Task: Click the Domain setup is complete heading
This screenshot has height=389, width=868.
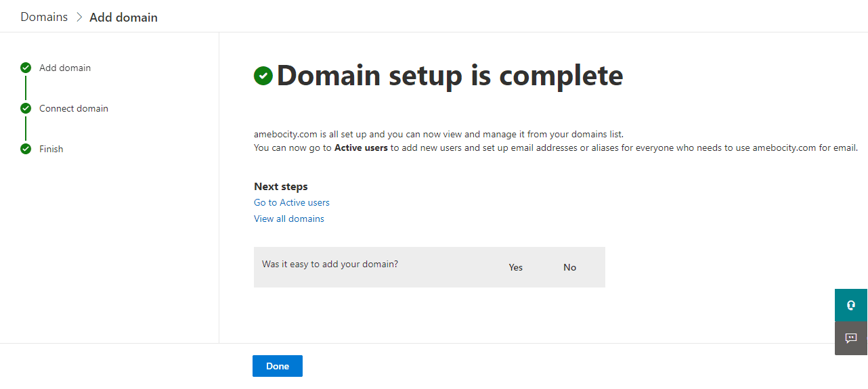Action: tap(450, 76)
